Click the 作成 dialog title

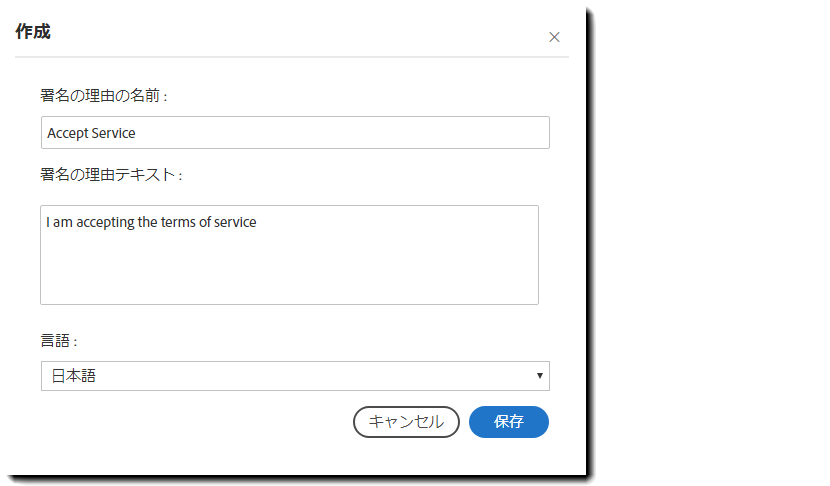(x=33, y=32)
